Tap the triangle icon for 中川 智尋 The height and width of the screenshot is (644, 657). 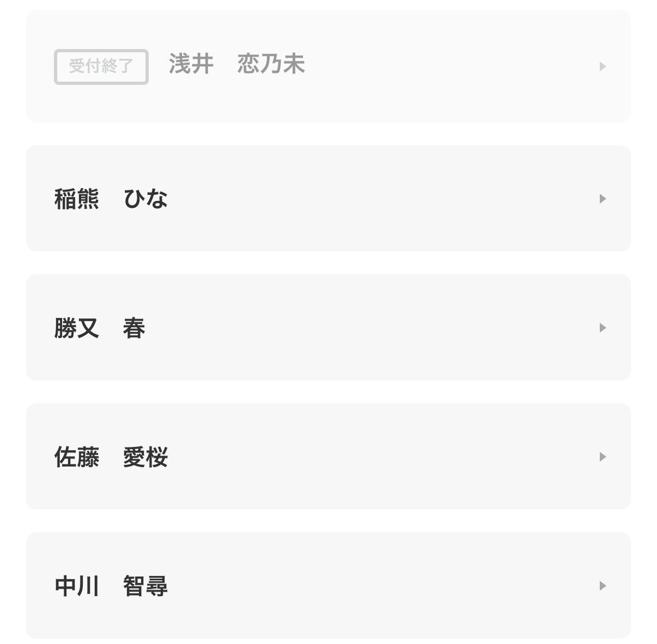[x=602, y=586]
